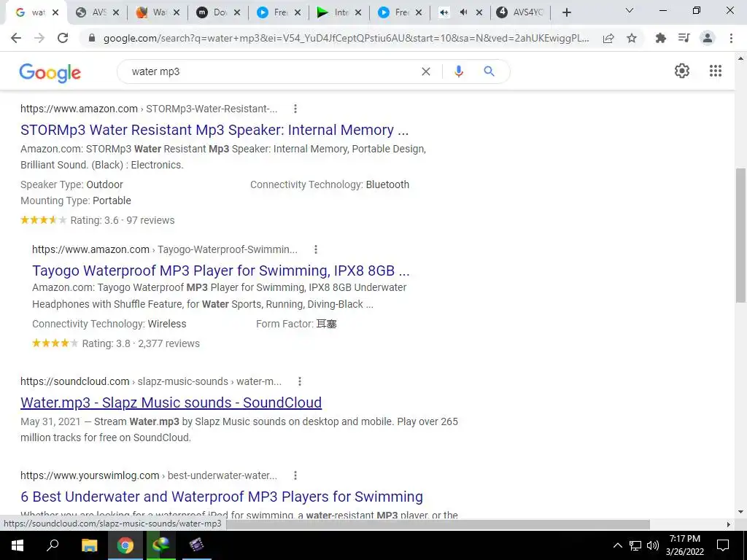Viewport: 747px width, 560px height.
Task: Click the 'Rating: 3.8 · 2,377 reviews' text
Action: 141,343
